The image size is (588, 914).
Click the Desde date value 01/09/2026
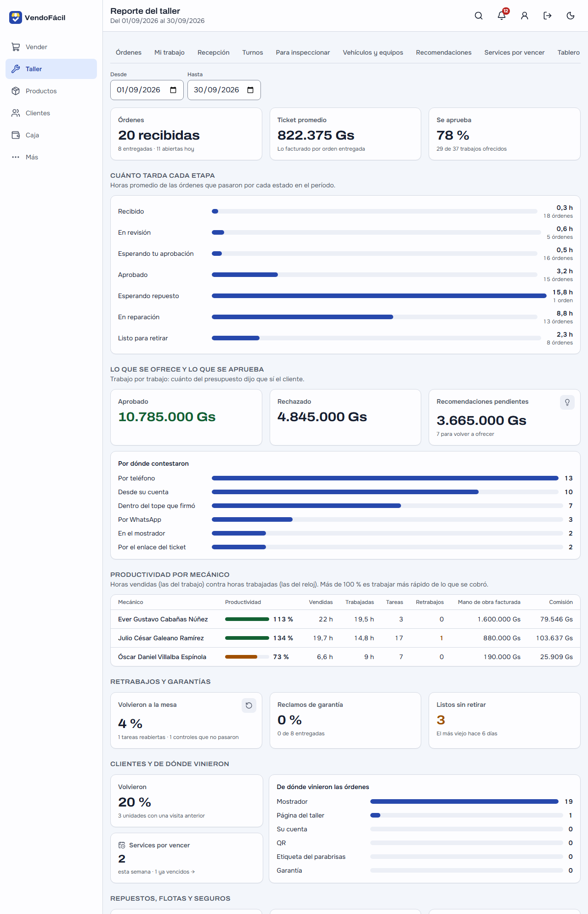138,90
